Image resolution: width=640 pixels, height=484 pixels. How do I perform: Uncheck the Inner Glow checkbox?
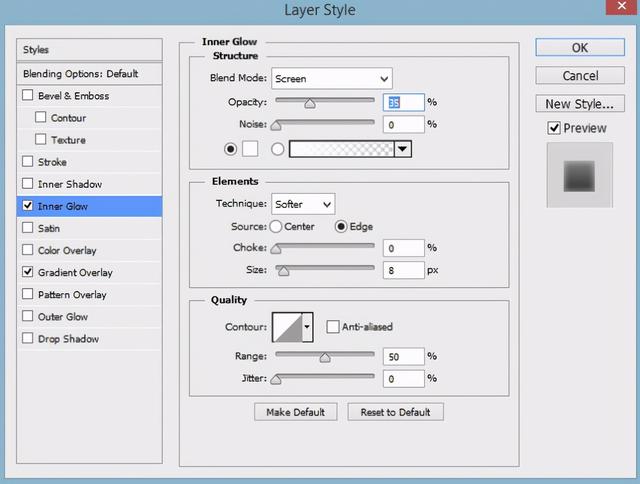coord(27,205)
